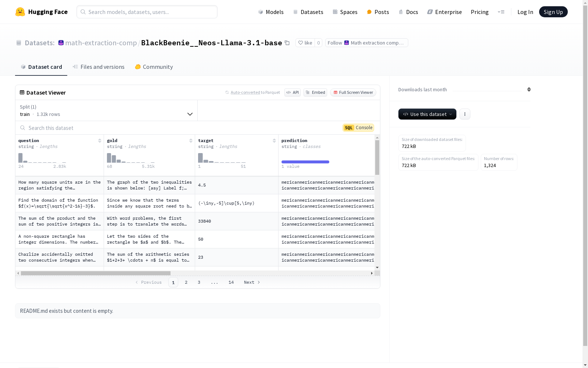Click the Log In link
The image size is (588, 368).
click(x=525, y=12)
